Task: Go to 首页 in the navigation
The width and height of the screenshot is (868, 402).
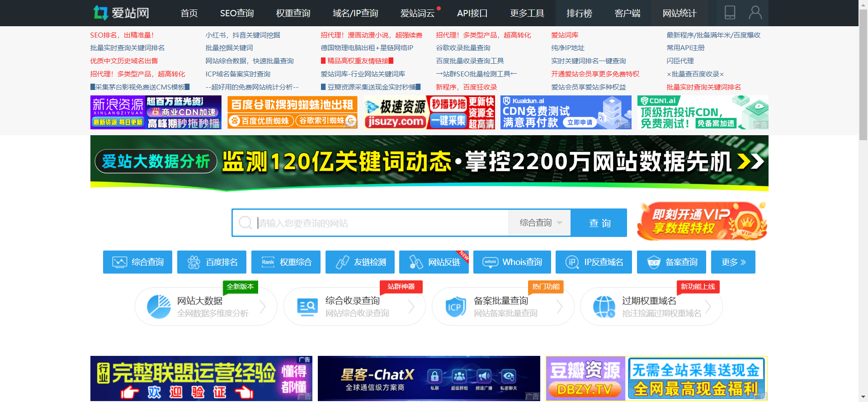Action: pyautogui.click(x=189, y=13)
